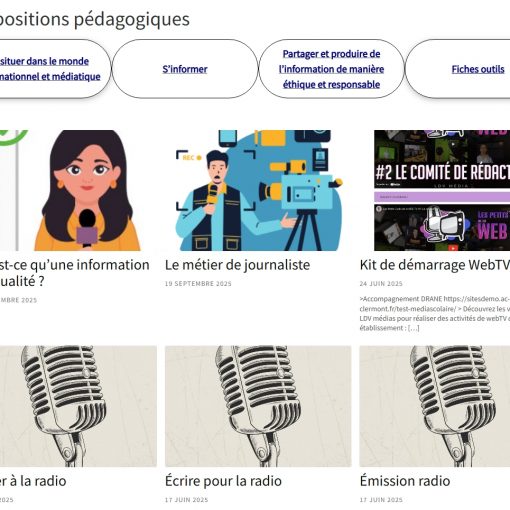Open the Émission radio article title
The image size is (510, 510).
coord(405,481)
